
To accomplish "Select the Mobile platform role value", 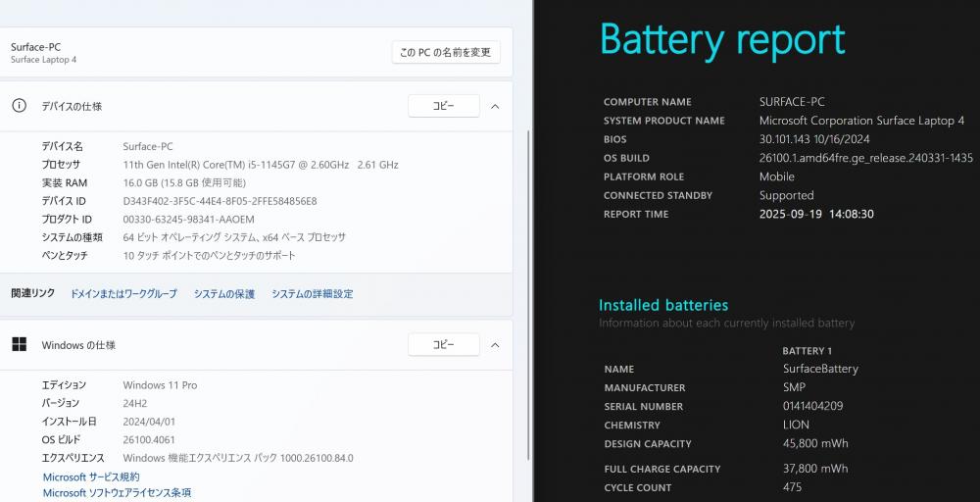I will 777,176.
